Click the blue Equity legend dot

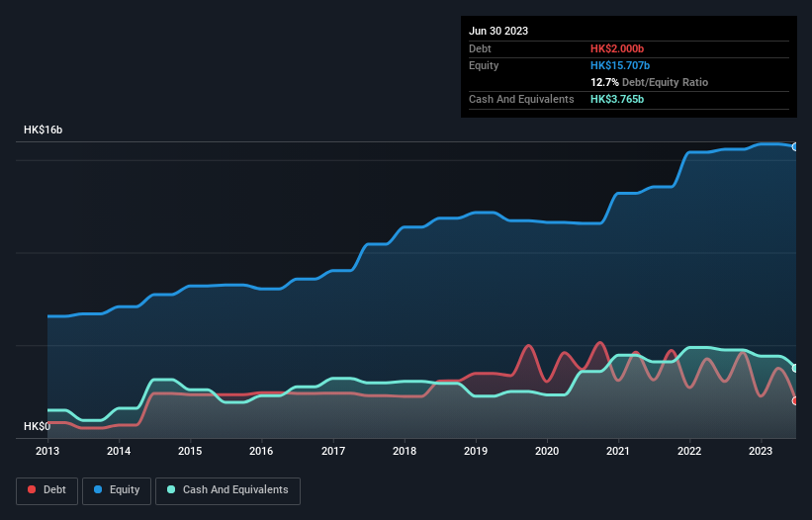(98, 489)
